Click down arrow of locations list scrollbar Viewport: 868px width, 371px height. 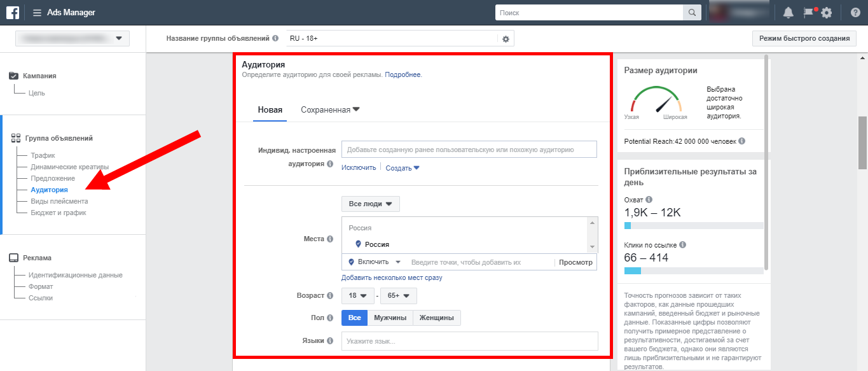pos(593,248)
